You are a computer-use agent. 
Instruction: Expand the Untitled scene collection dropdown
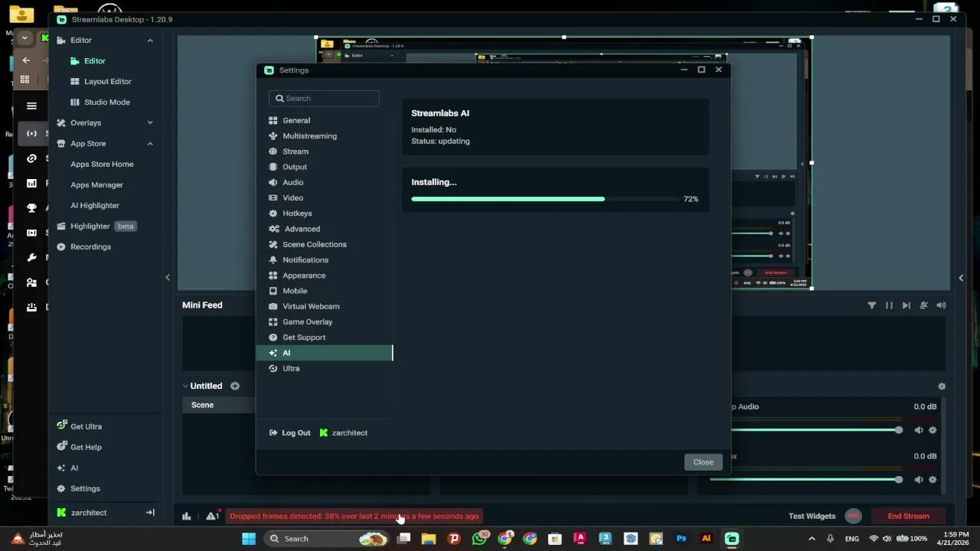click(185, 386)
